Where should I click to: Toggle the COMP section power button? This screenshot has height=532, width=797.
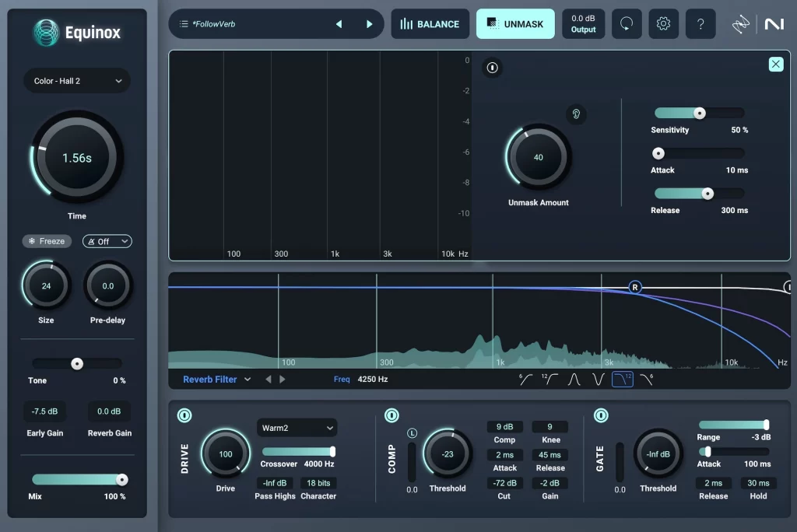(x=392, y=416)
